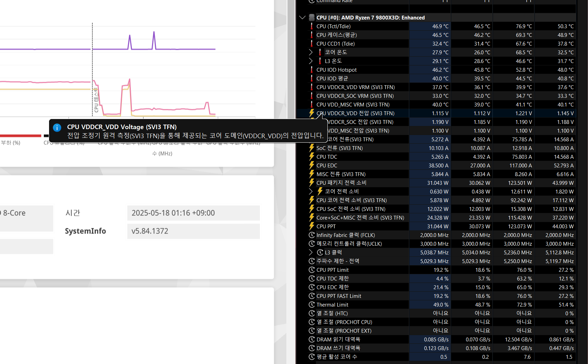Click the lightning bolt icon next to CPU EDC
This screenshot has width=588, height=364.
[311, 165]
